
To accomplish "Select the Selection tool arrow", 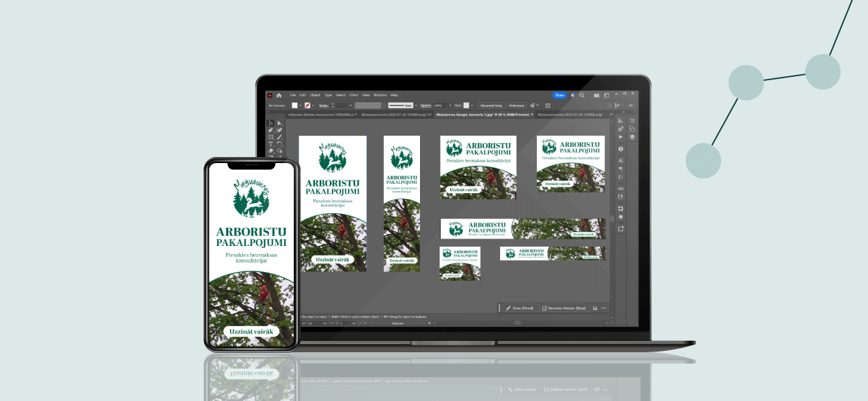I will coord(270,124).
